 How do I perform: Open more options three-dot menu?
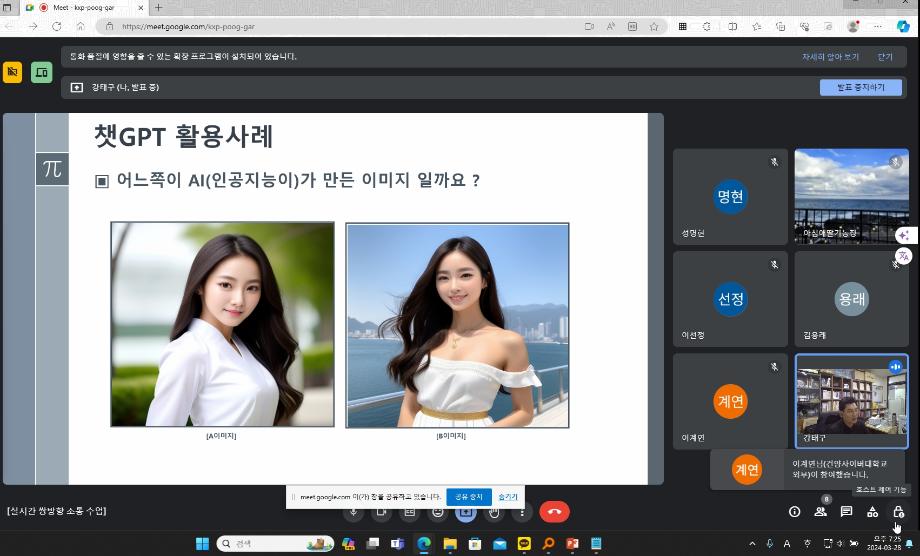point(522,512)
